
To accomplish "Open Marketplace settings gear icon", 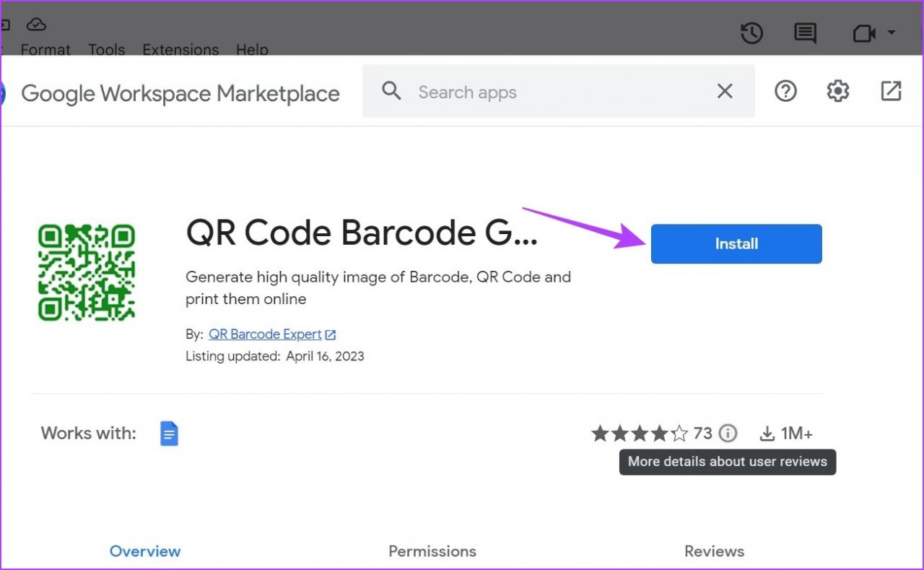I will tap(838, 91).
